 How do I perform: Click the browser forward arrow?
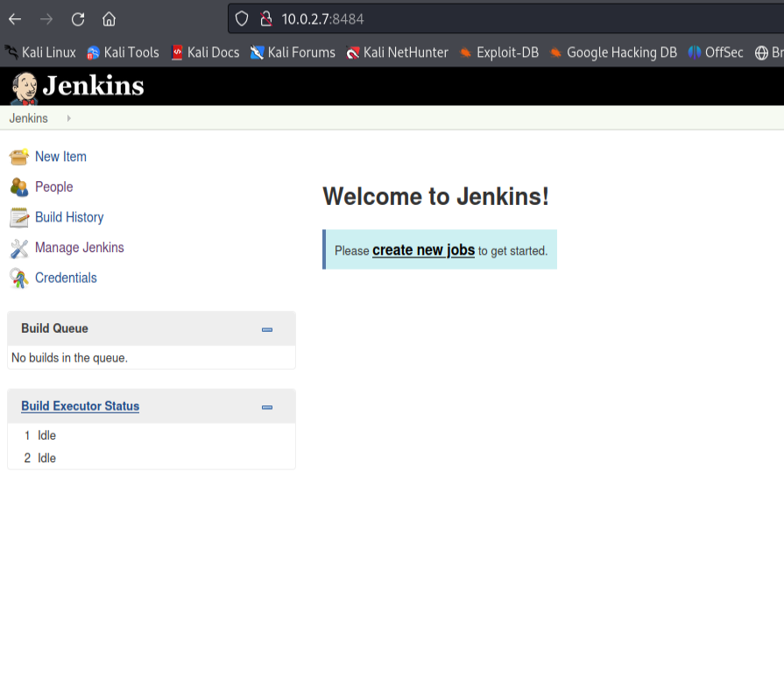(x=46, y=19)
